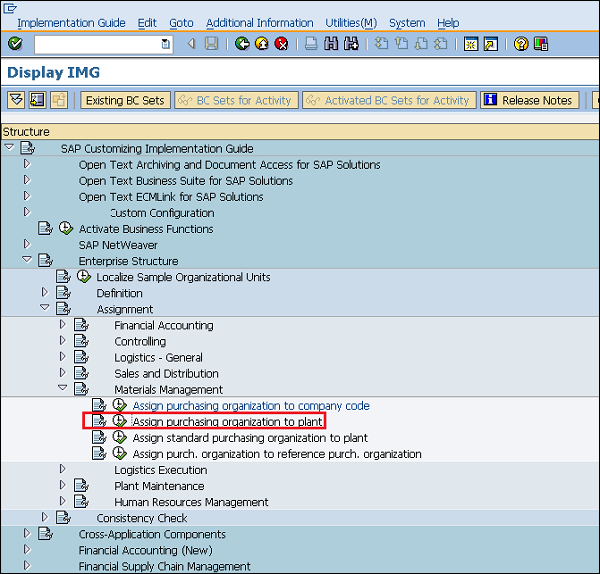Click Assign purchasing organization to company code
Image resolution: width=600 pixels, height=574 pixels.
pos(251,406)
